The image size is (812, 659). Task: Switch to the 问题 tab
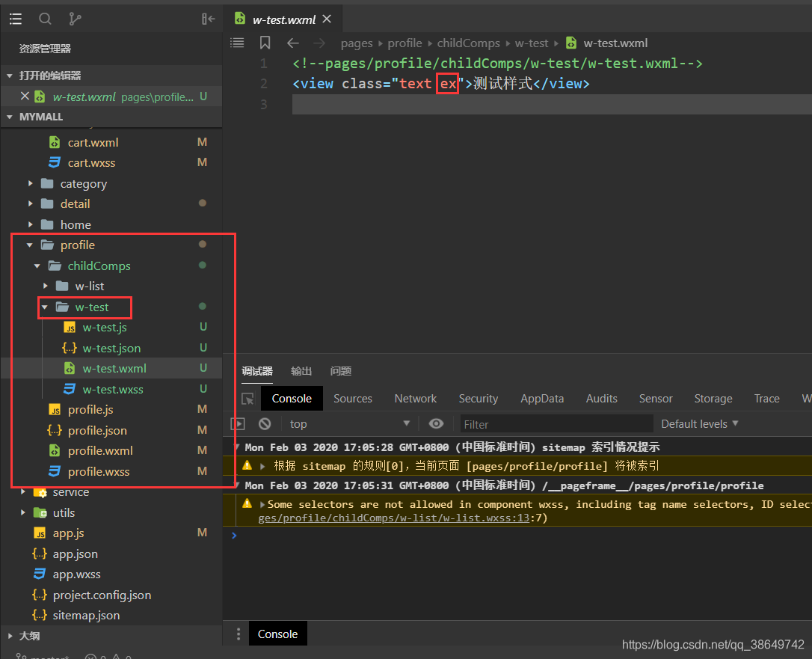(x=341, y=371)
